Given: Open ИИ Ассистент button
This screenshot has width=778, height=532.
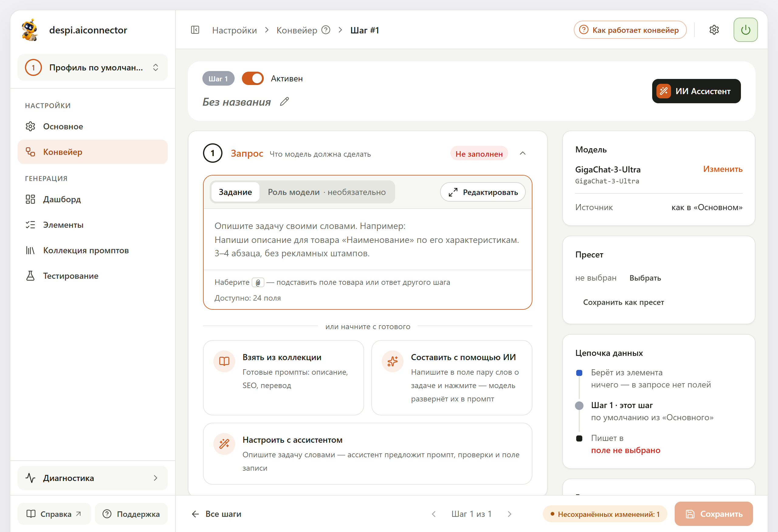Looking at the screenshot, I should point(696,91).
